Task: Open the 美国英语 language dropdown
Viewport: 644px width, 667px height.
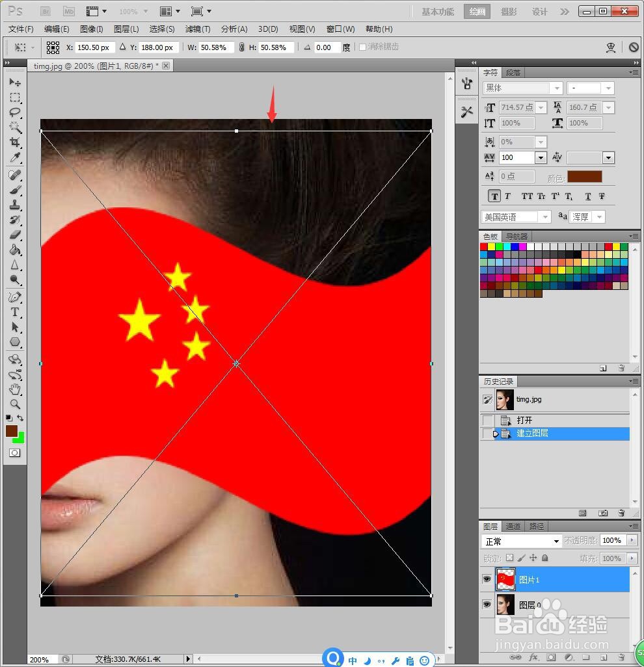Action: click(x=545, y=217)
